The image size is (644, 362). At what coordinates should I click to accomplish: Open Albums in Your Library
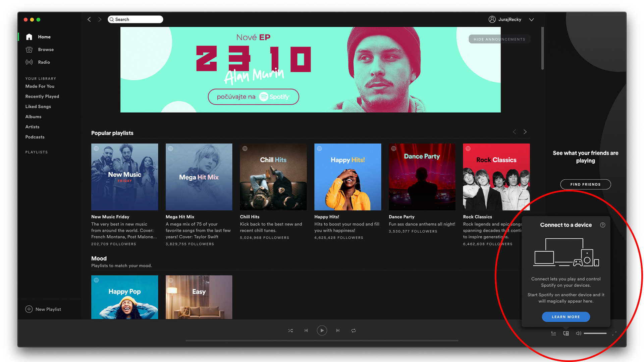(34, 117)
